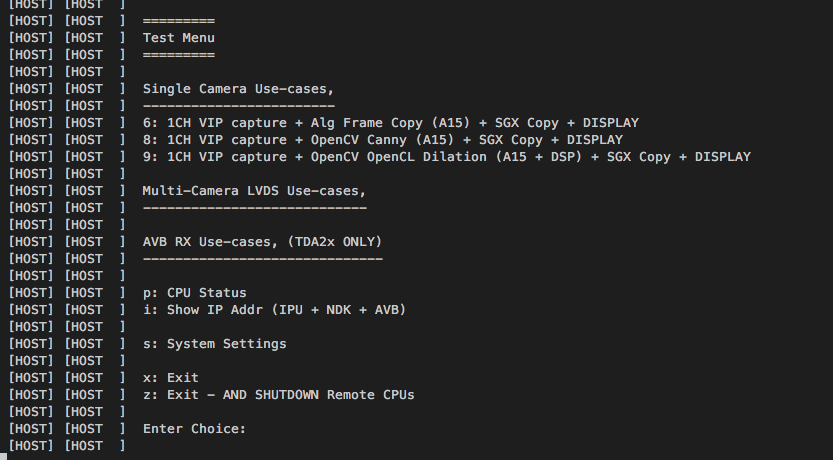The height and width of the screenshot is (460, 833).
Task: Choose option 6 Alg Frame Copy line
Action: (x=391, y=123)
